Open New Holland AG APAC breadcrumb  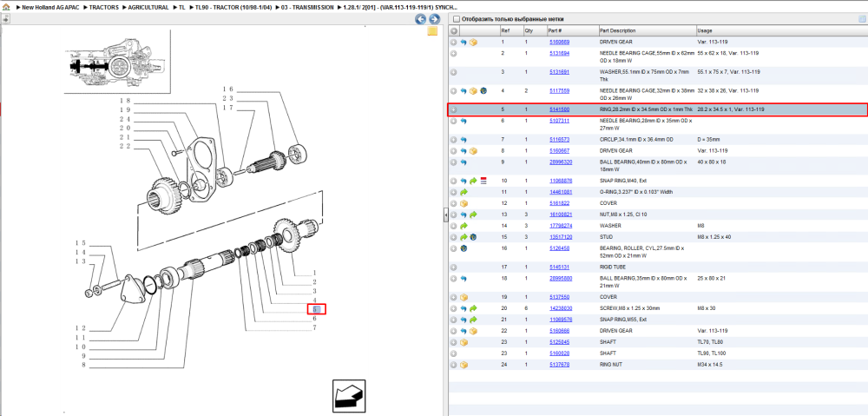[x=53, y=8]
